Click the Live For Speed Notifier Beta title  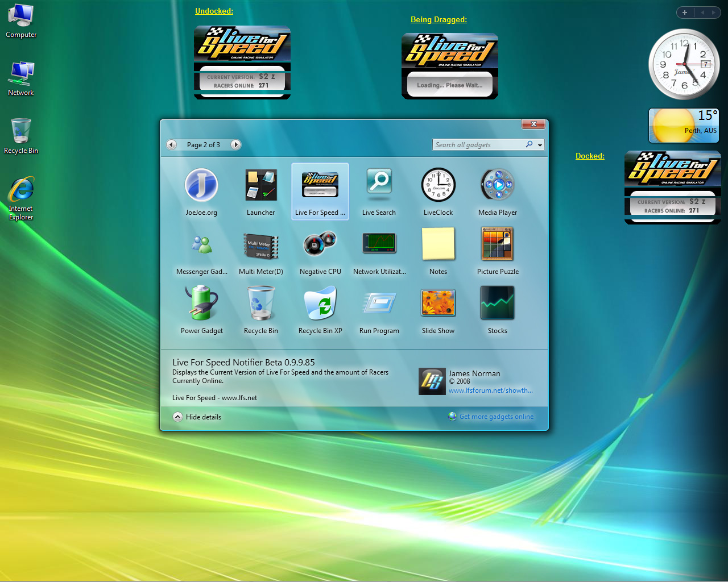[x=243, y=363]
